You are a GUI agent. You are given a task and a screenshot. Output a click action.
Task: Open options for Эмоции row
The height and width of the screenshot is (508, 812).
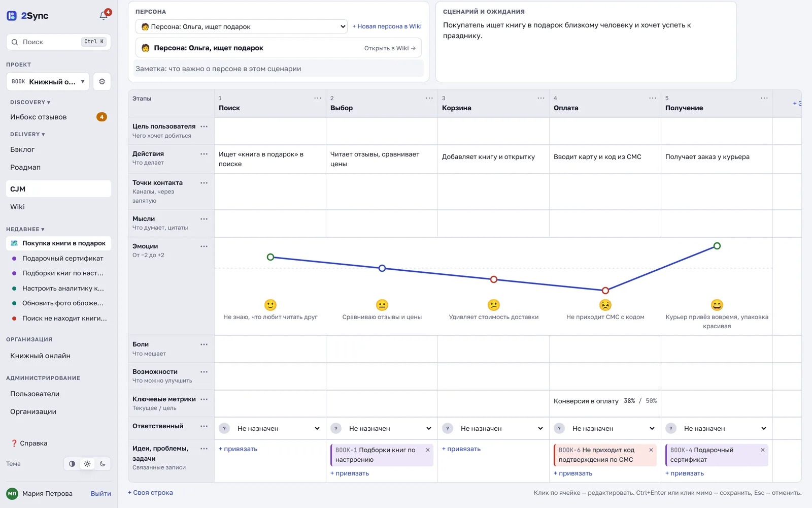(x=204, y=246)
